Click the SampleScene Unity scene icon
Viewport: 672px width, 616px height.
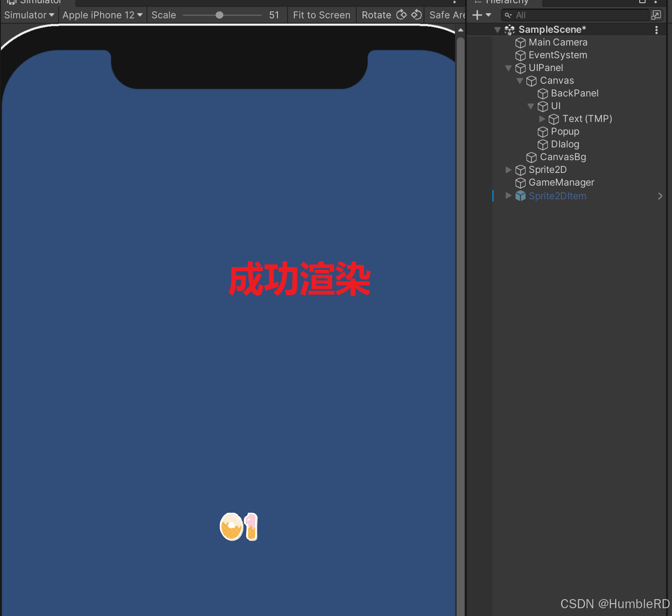click(510, 30)
